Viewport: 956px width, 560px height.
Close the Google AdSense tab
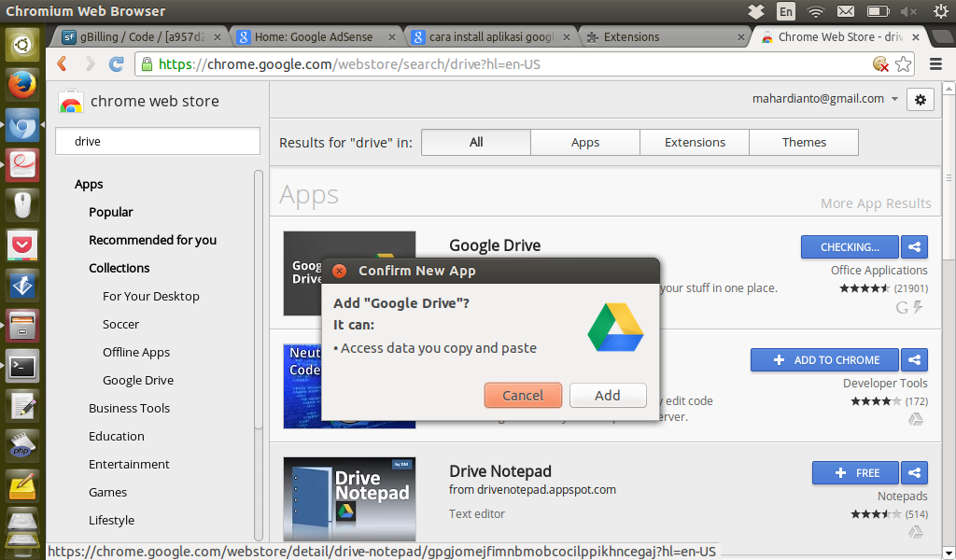391,37
